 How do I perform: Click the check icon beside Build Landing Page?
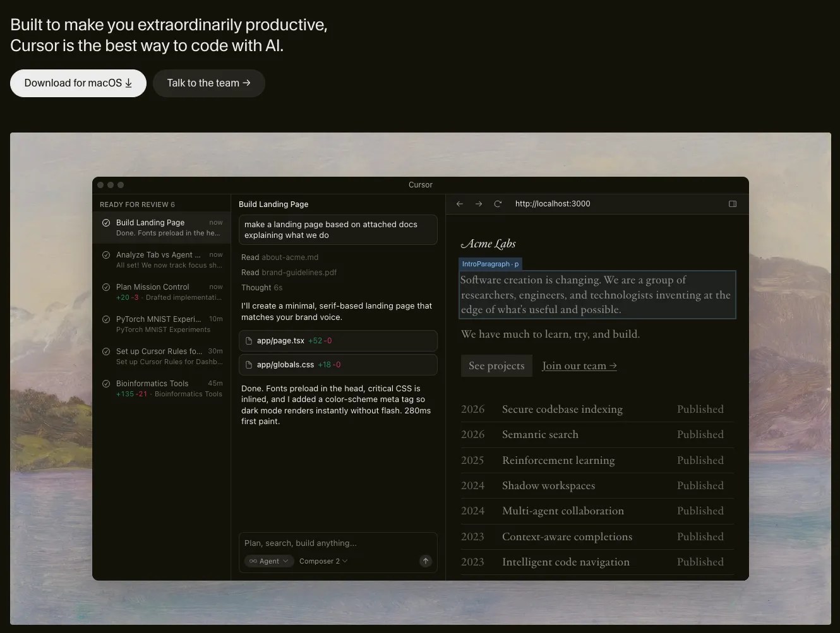(106, 223)
